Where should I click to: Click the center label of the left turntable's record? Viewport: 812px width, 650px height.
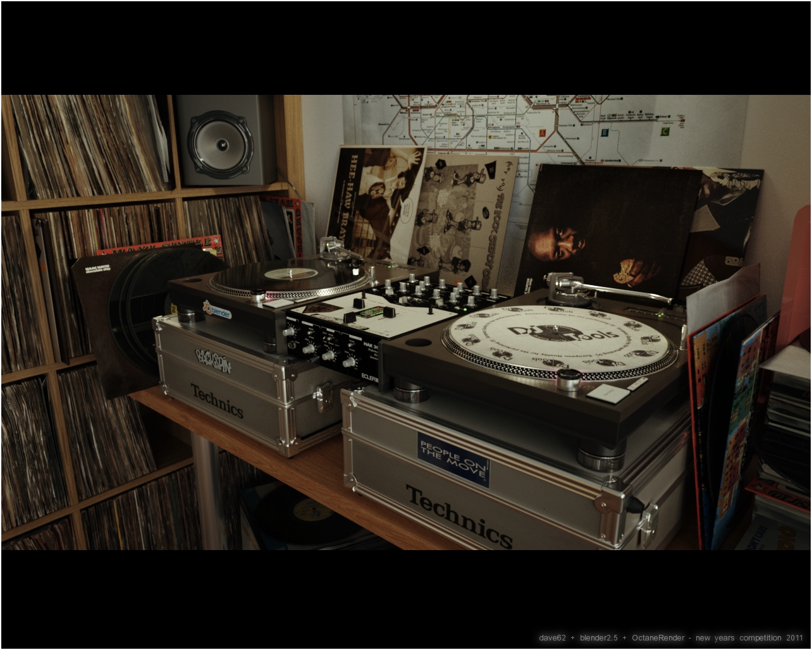click(x=291, y=274)
